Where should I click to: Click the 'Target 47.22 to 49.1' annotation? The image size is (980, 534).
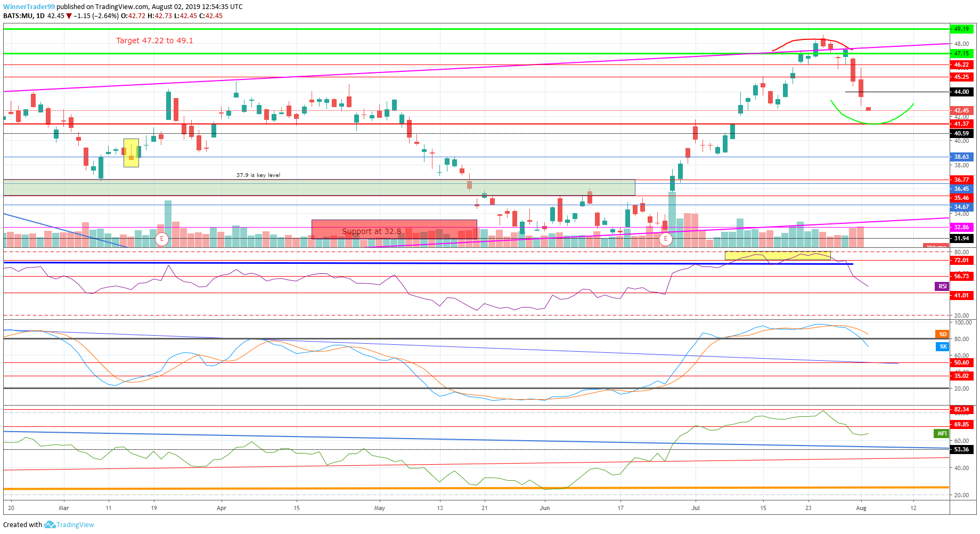[154, 41]
